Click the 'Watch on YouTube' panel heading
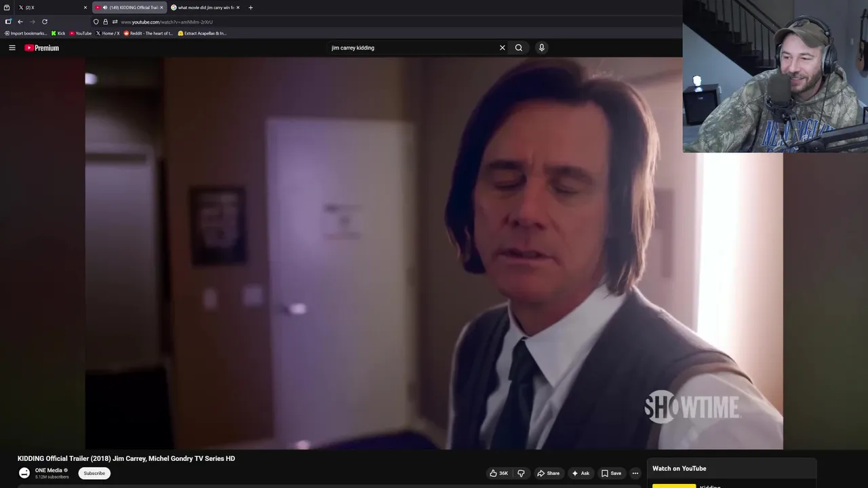868x488 pixels. 679,468
